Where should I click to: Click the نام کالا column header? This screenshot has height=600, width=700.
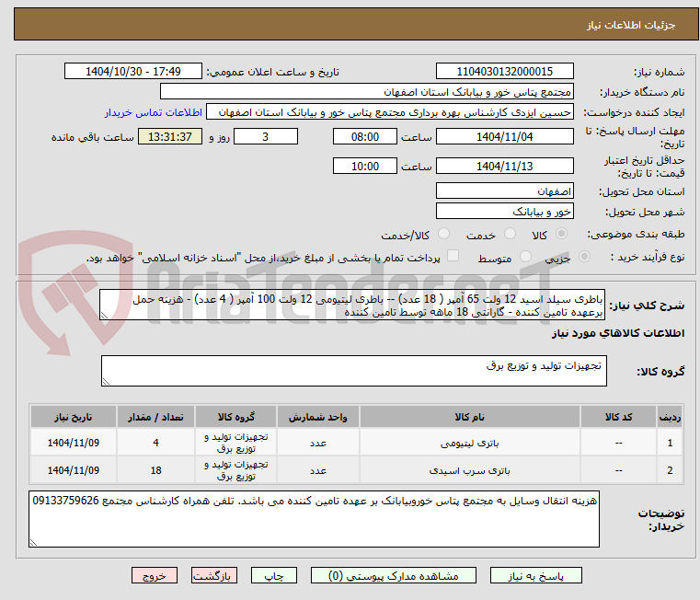(470, 417)
